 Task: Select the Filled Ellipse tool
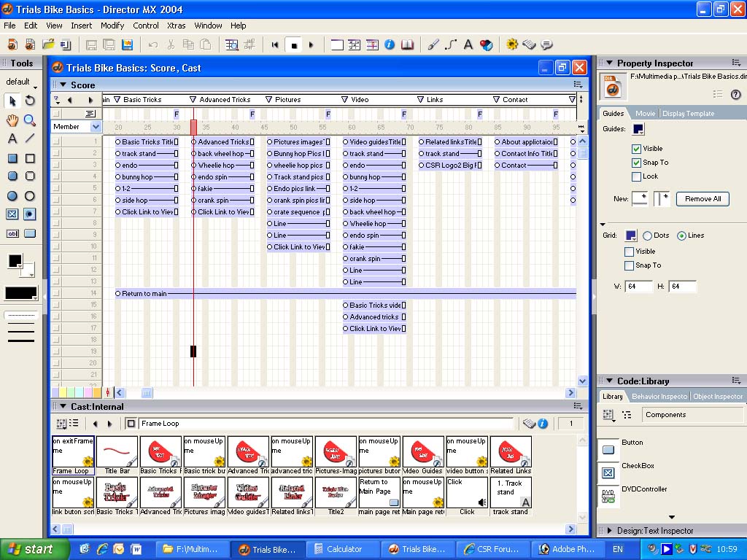click(x=12, y=195)
